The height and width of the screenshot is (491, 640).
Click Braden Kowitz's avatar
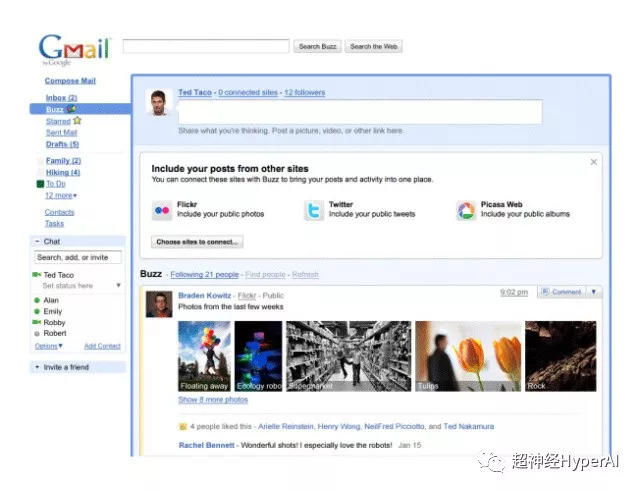(159, 304)
